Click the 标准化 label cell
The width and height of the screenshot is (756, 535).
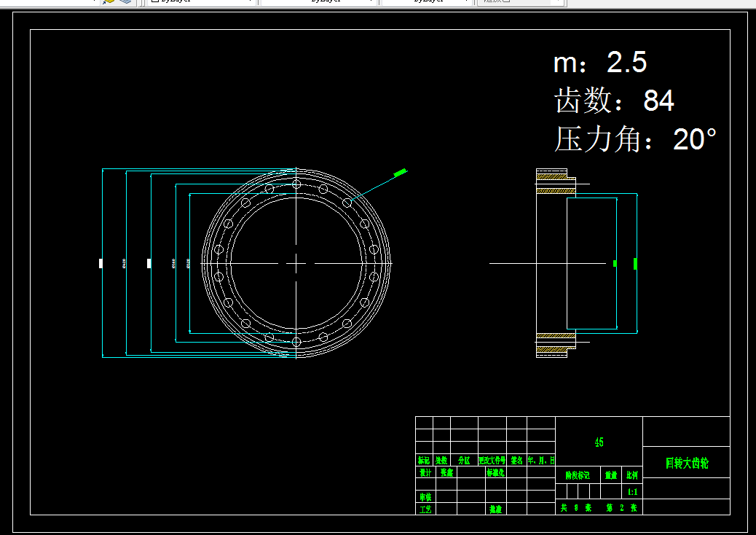(x=495, y=472)
